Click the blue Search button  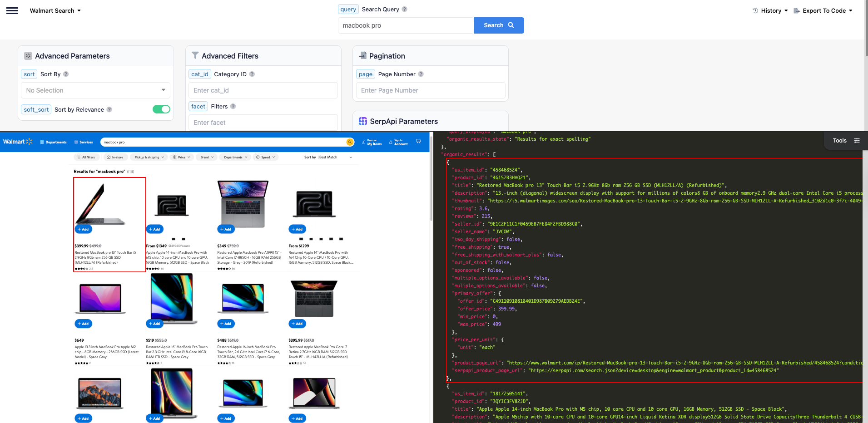[499, 25]
